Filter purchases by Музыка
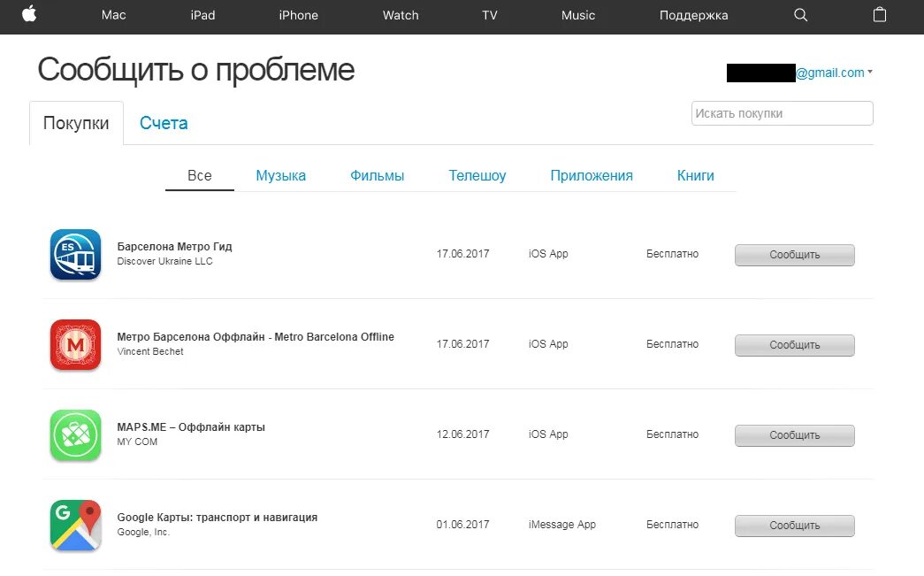Viewport: 924px width, 576px height. (x=280, y=176)
